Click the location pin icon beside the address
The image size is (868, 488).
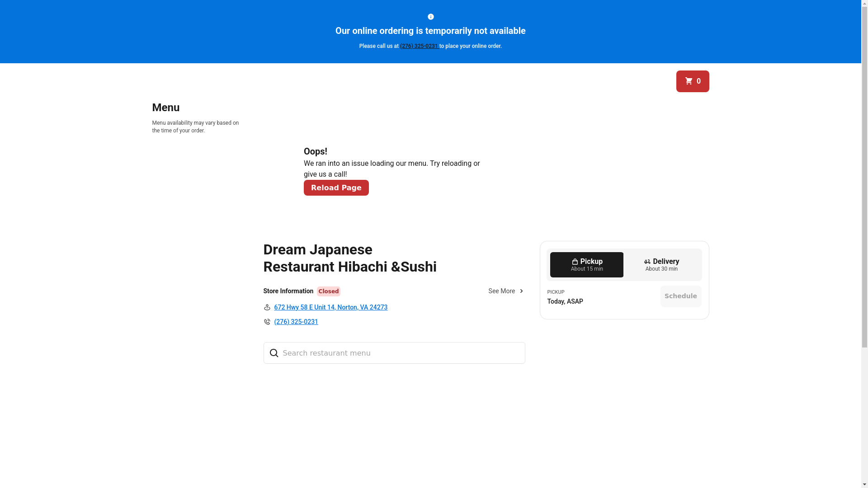click(267, 307)
